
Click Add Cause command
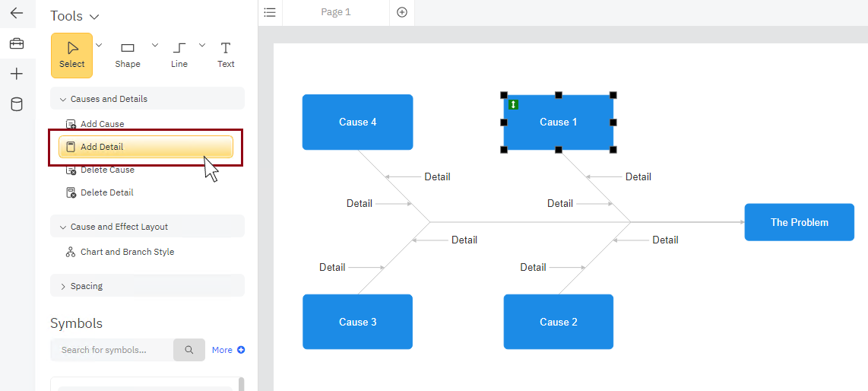[x=102, y=124]
